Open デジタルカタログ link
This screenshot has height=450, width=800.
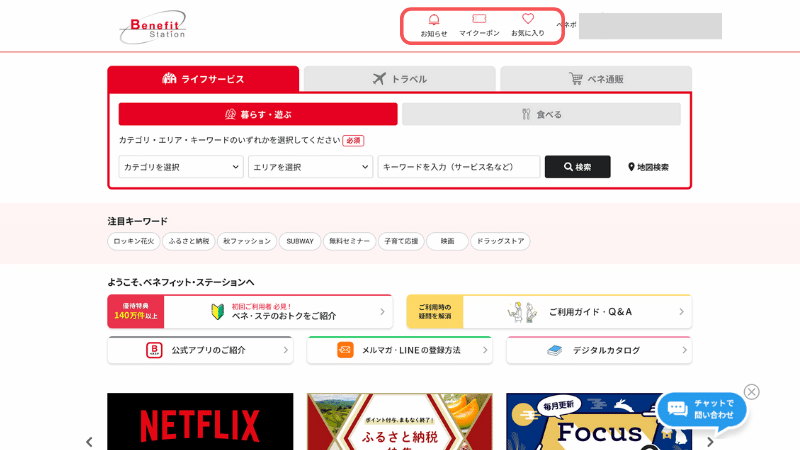[x=599, y=350]
